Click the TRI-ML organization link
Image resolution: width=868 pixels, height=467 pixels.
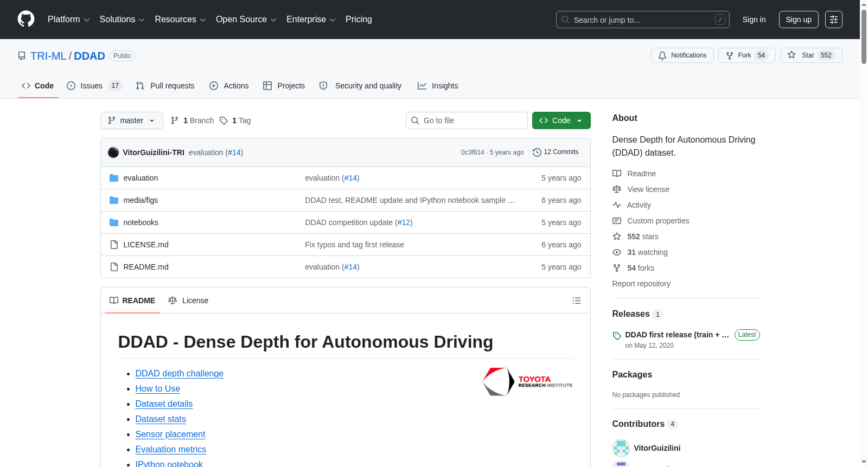(x=48, y=56)
